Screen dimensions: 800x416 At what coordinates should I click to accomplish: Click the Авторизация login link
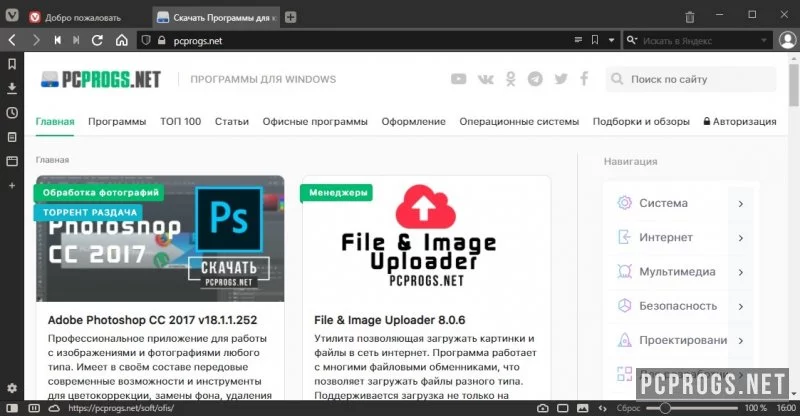coord(740,121)
